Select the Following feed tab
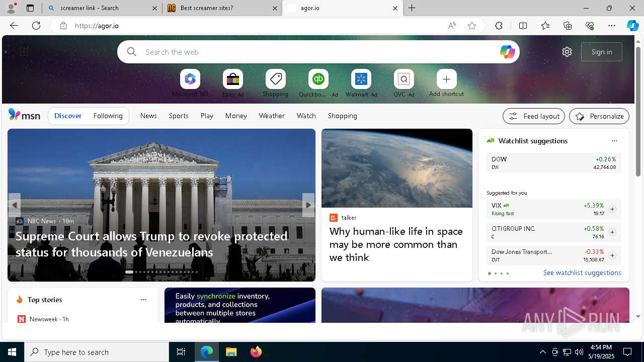This screenshot has width=644, height=362. [108, 116]
